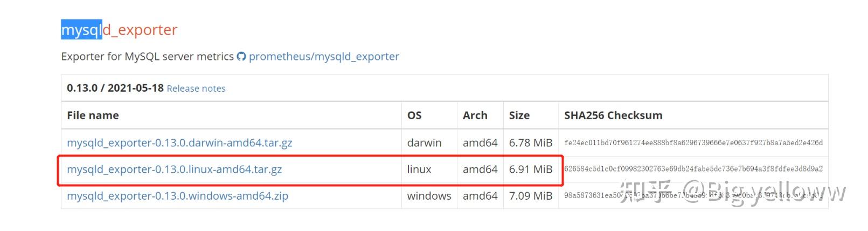Download the linux-amd64 tar.gz file
The height and width of the screenshot is (231, 868).
[174, 169]
